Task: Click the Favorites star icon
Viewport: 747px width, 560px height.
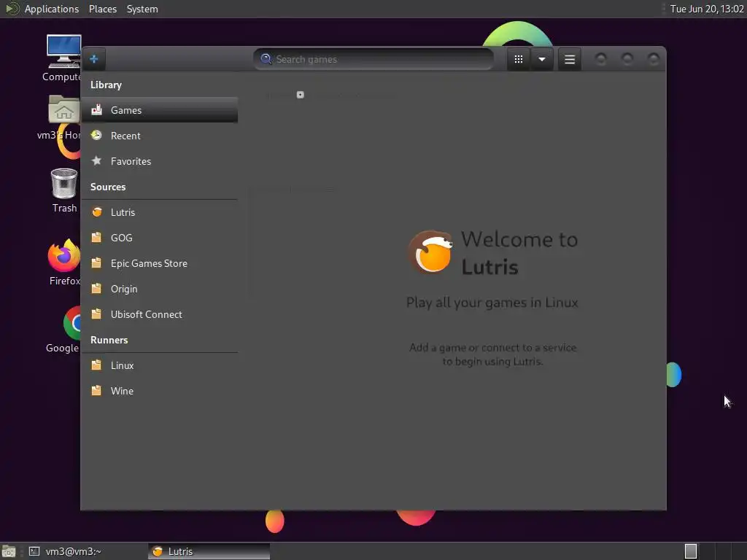Action: pos(97,160)
